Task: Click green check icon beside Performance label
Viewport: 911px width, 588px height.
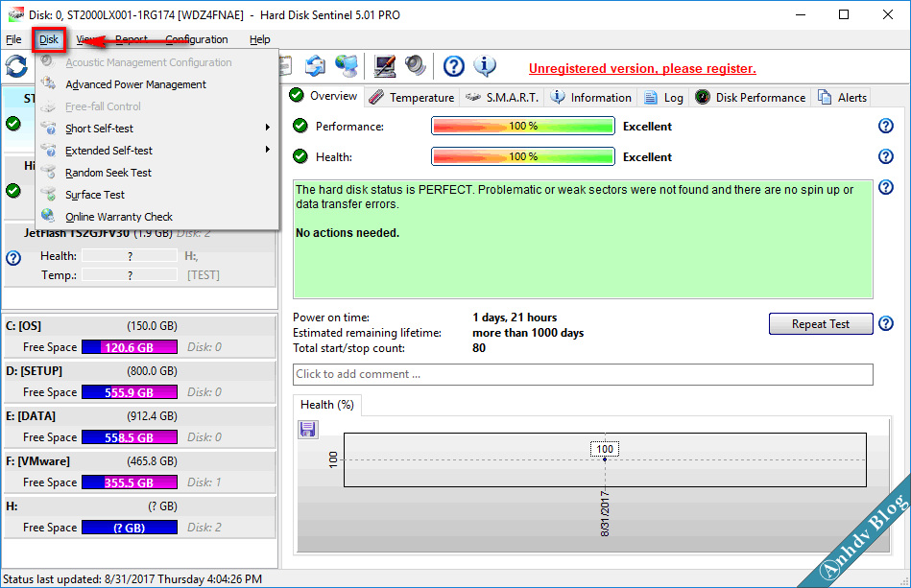Action: tap(300, 126)
